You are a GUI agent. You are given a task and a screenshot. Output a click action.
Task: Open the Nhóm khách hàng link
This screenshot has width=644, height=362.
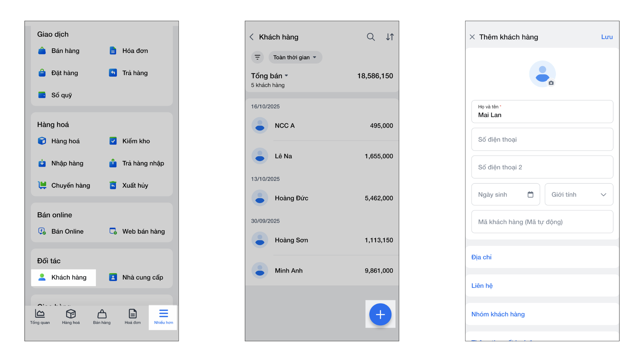(x=498, y=314)
